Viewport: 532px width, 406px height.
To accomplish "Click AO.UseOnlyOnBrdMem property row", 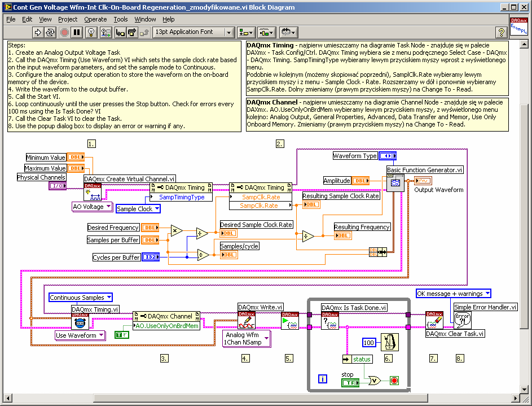I will [166, 326].
